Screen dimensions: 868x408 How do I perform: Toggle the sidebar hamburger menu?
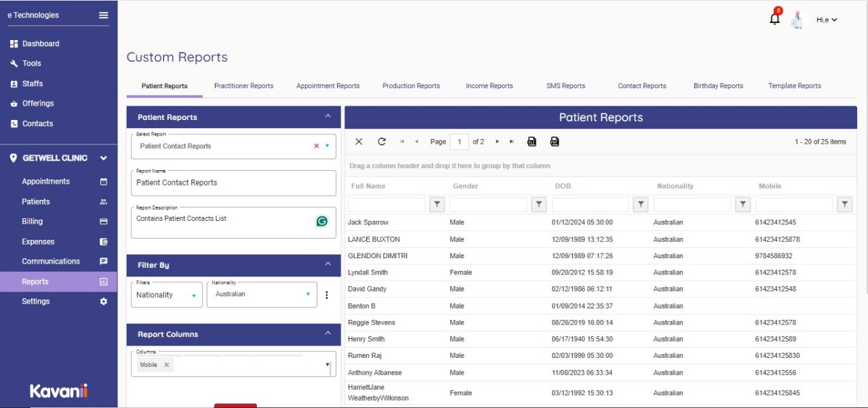click(104, 15)
